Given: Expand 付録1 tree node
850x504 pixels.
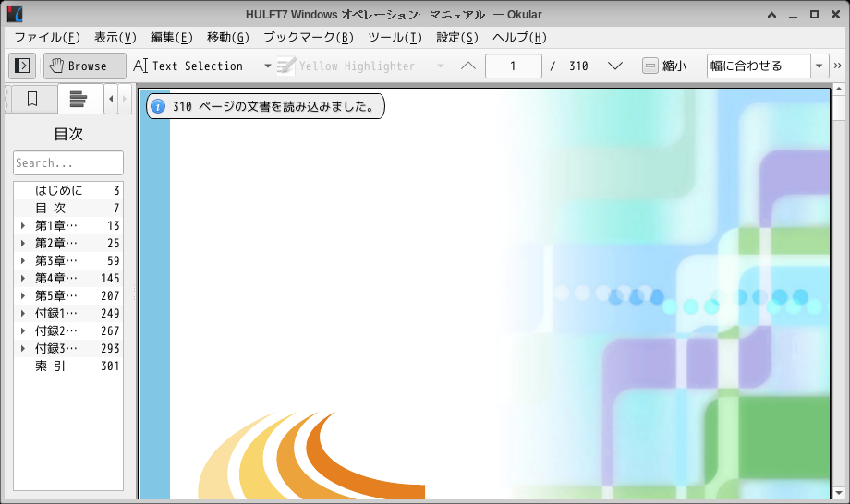Looking at the screenshot, I should tap(23, 314).
